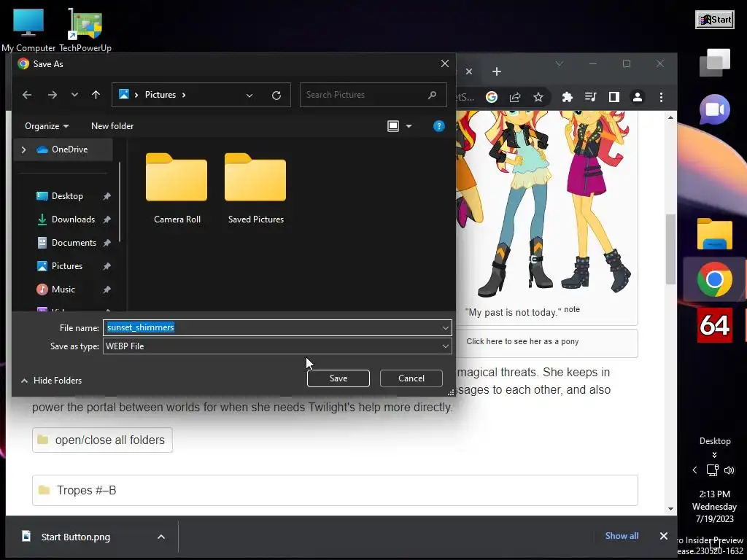This screenshot has height=560, width=747.
Task: Change view layout icon in dialog
Action: pos(393,126)
